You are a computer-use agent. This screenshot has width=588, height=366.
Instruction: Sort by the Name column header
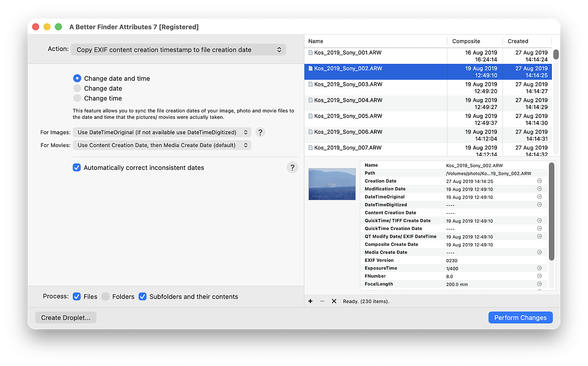(376, 41)
